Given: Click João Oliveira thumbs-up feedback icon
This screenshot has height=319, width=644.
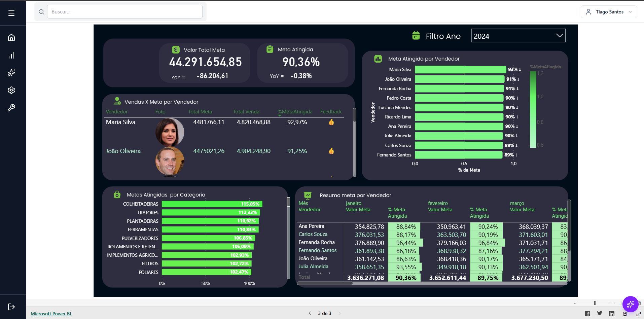Looking at the screenshot, I should click(331, 151).
